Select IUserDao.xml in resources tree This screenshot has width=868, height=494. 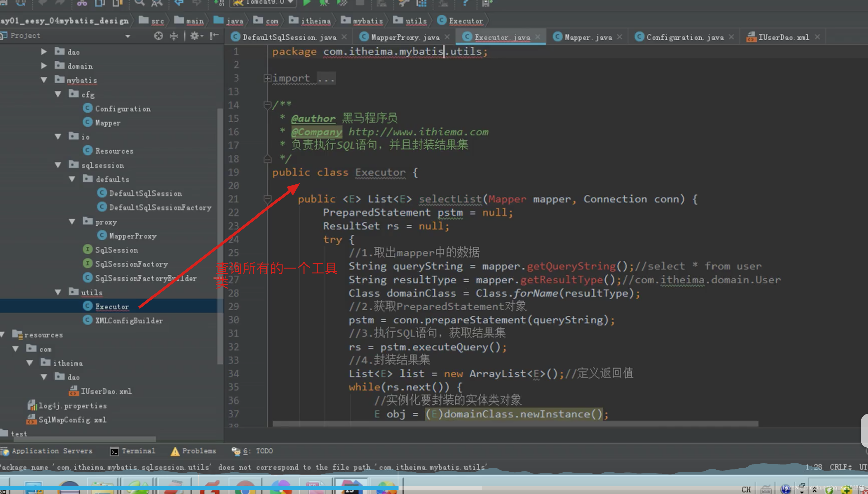pyautogui.click(x=101, y=391)
